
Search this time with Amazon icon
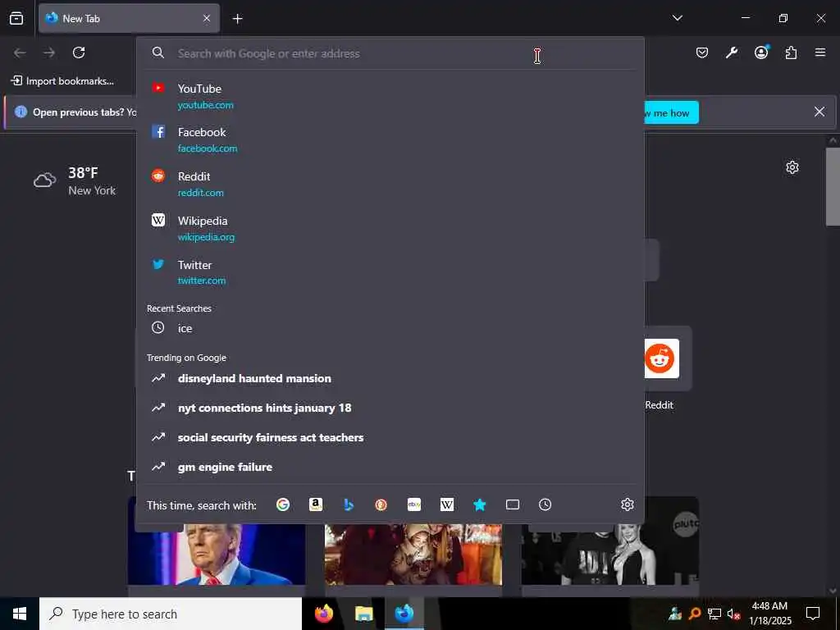point(316,504)
